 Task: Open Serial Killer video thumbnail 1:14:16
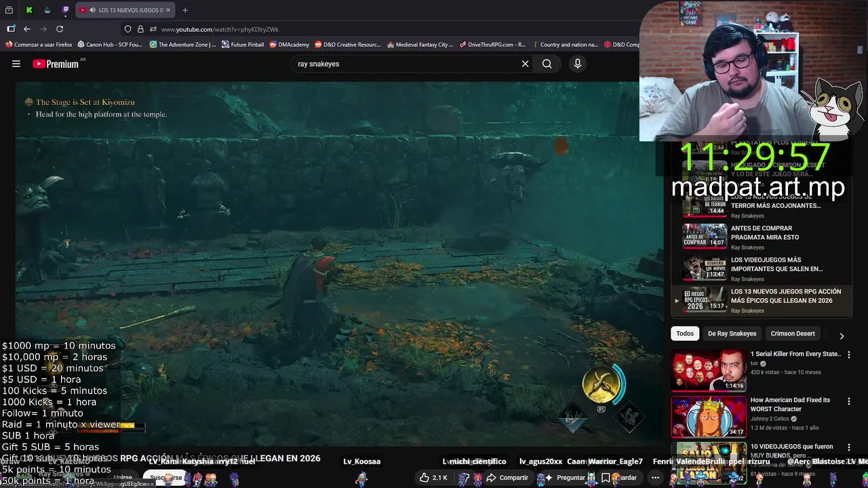pyautogui.click(x=709, y=371)
